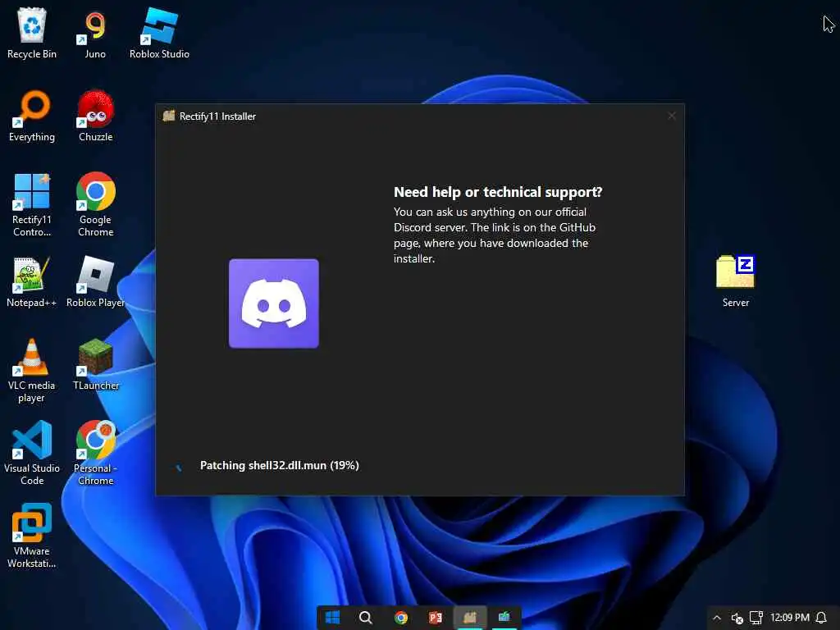Show hidden system tray icons
This screenshot has height=630, width=840.
pyautogui.click(x=717, y=618)
